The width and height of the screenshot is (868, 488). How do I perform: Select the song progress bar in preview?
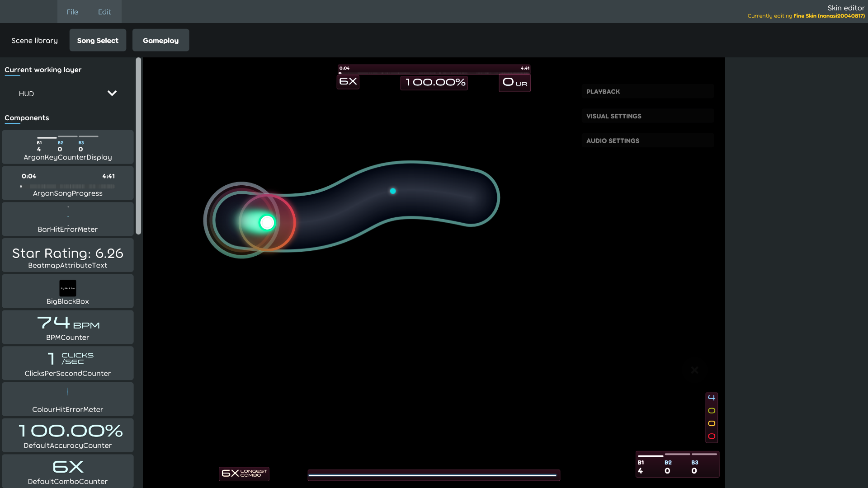point(434,69)
